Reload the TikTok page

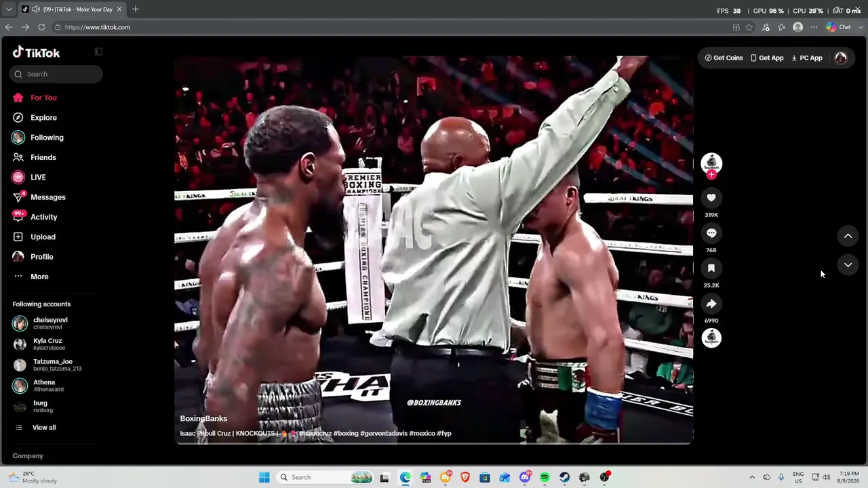[41, 27]
